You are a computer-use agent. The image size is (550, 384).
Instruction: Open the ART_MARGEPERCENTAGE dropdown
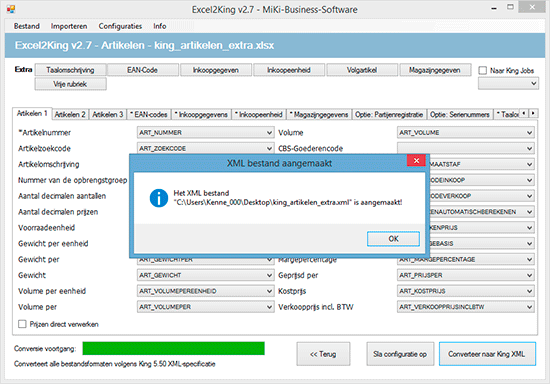pyautogui.click(x=466, y=260)
